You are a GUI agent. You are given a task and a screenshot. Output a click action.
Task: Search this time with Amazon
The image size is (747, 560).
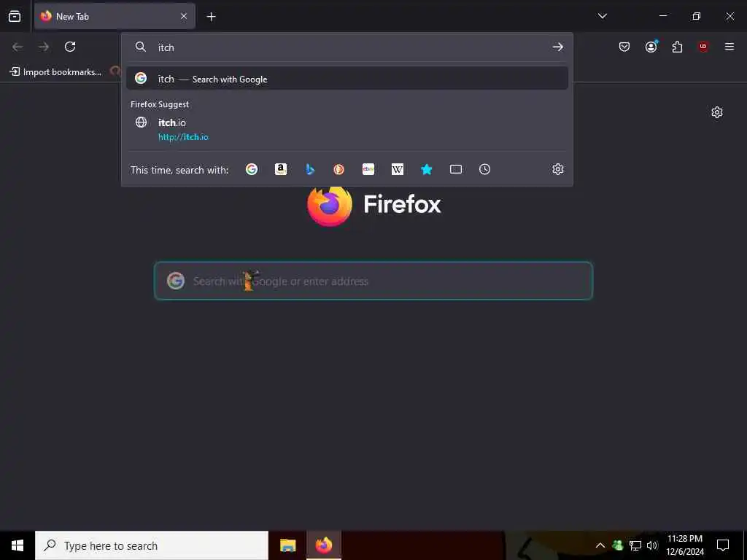click(281, 169)
